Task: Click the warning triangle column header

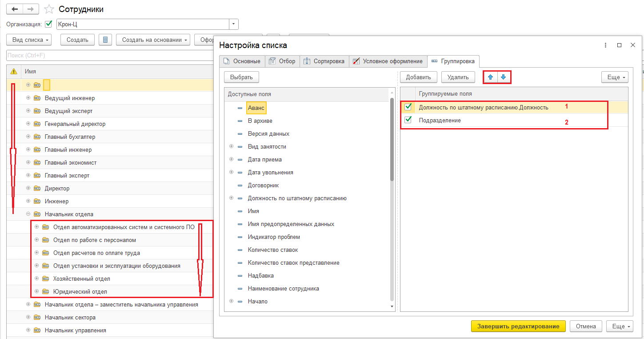Action: point(14,71)
